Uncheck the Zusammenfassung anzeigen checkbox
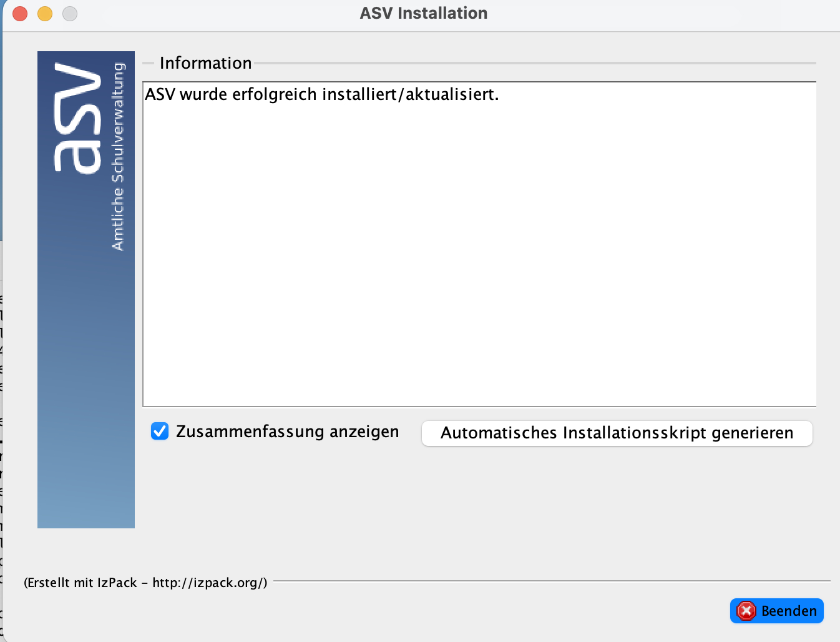This screenshot has height=642, width=840. 160,432
